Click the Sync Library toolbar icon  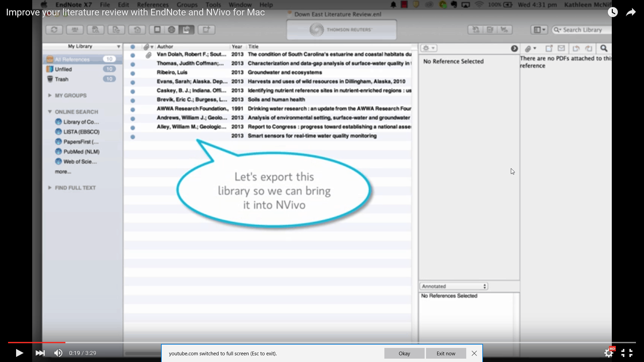(x=54, y=30)
